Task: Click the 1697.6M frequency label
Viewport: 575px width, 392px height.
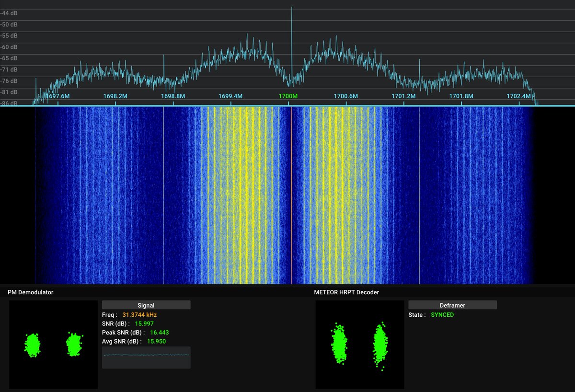Action: (x=57, y=96)
